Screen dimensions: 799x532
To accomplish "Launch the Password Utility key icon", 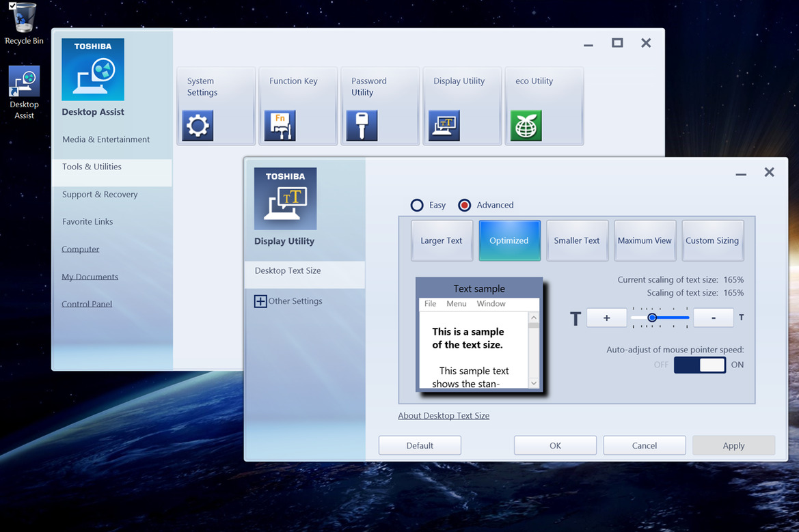I will (362, 125).
